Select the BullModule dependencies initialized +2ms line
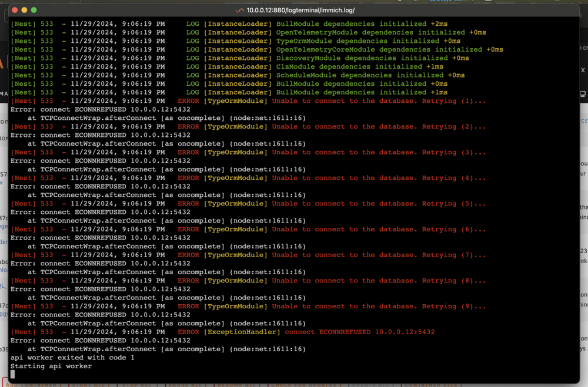Screen dimensions: 588x387 pyautogui.click(x=229, y=24)
